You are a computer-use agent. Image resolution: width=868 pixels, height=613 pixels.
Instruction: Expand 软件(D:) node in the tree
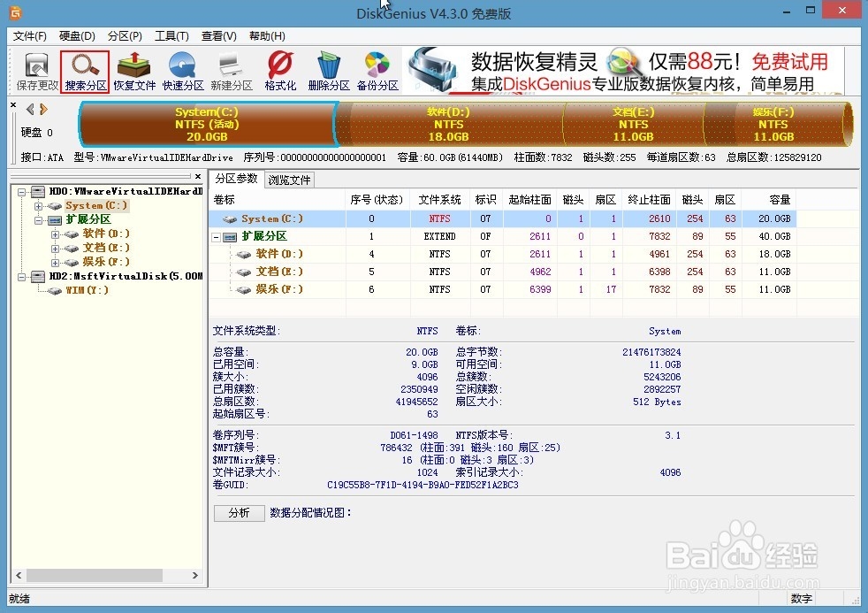point(55,234)
